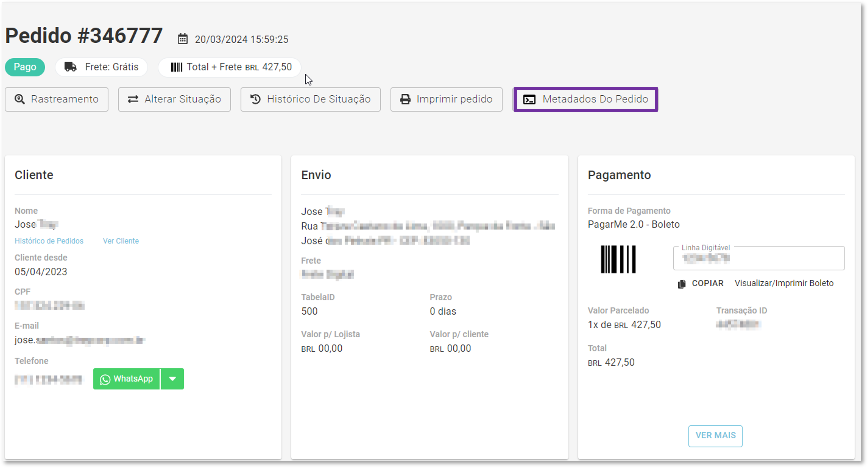
Task: Click Prazo value 0 dias
Action: [443, 311]
